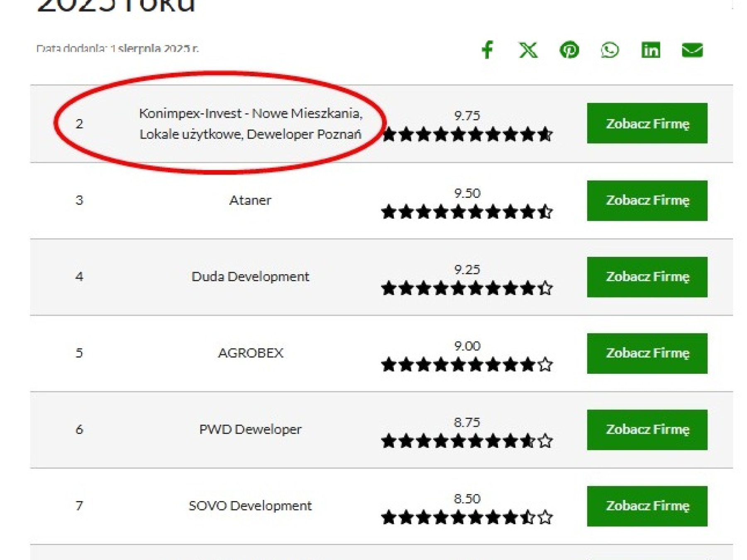
Task: Send the ranking by email icon
Action: click(692, 50)
